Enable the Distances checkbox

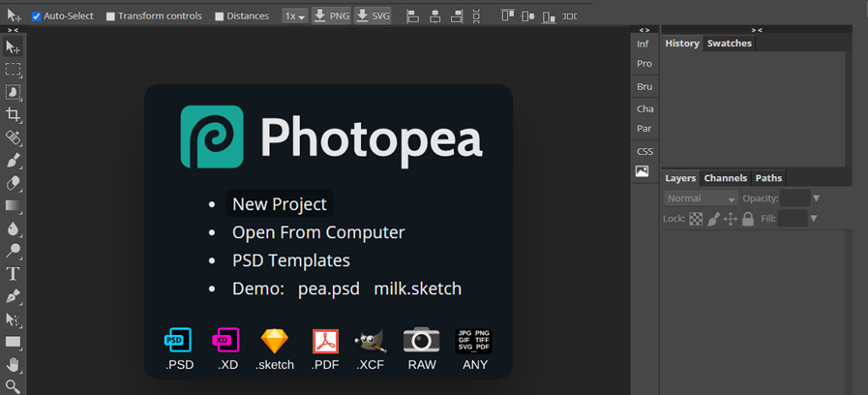[x=220, y=16]
